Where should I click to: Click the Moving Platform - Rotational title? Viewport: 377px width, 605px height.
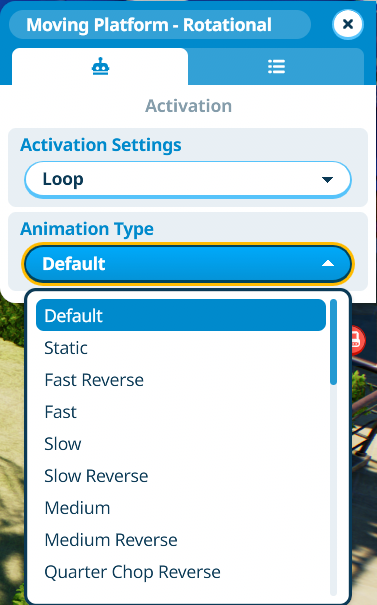[149, 25]
